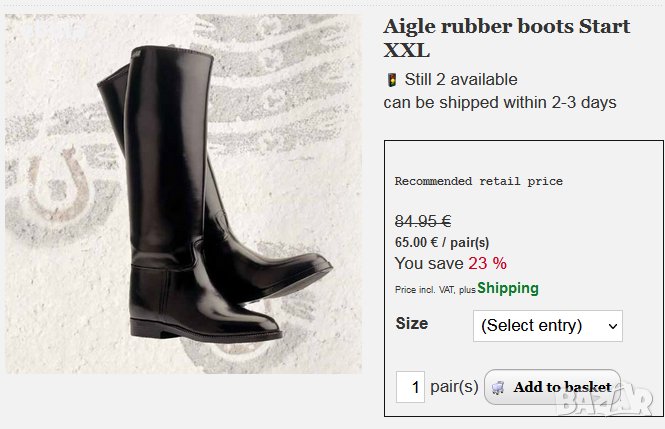
Task: Click the crossed-out 84.95 € price
Action: click(423, 222)
